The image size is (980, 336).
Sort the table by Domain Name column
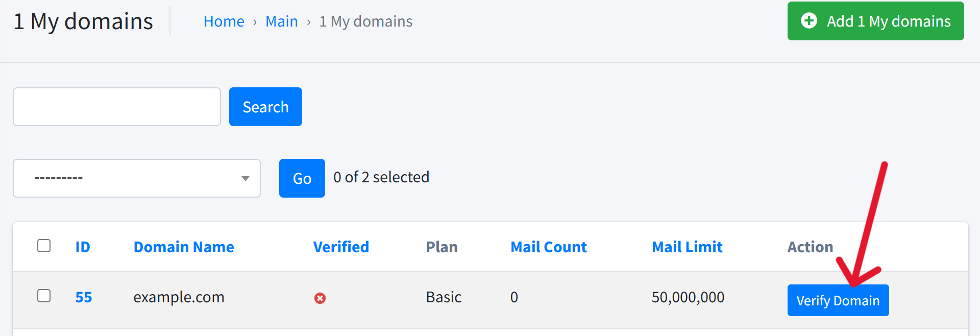click(x=184, y=247)
